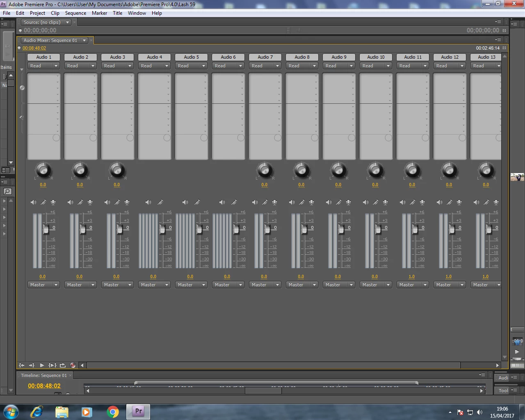Open the Read automation dropdown for Audio 11

click(413, 66)
